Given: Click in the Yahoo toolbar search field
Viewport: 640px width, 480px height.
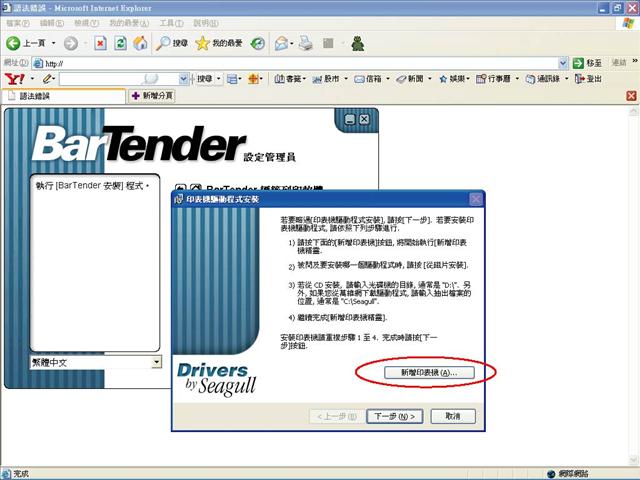Looking at the screenshot, I should click(119, 79).
